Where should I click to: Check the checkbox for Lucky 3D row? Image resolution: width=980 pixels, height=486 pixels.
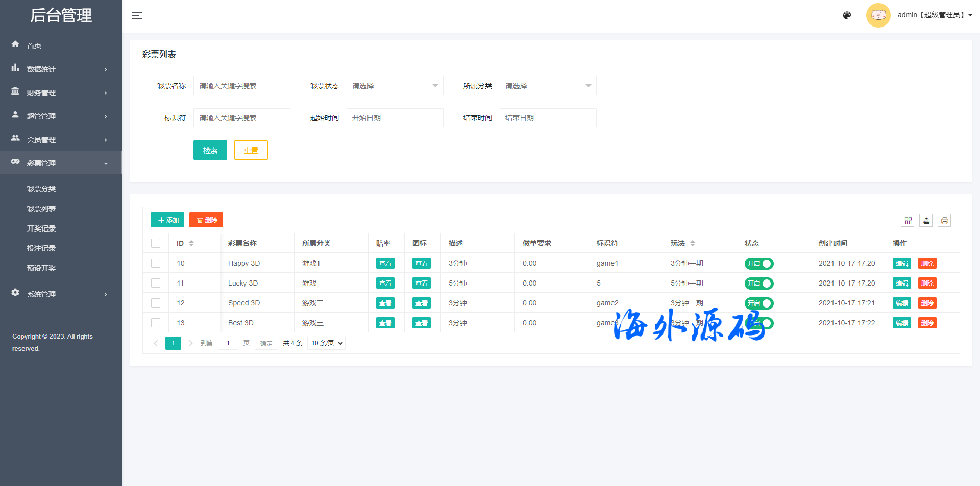pyautogui.click(x=156, y=283)
